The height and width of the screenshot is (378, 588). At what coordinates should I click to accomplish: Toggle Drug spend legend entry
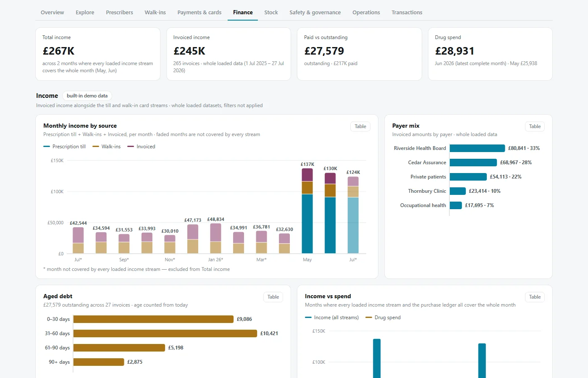383,318
